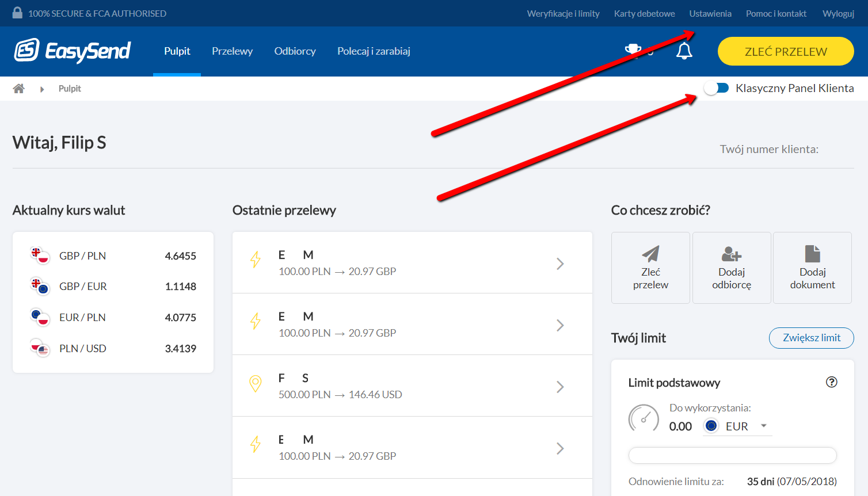Screen dimensions: 868x496
Task: Open the notifications bell
Action: [684, 51]
